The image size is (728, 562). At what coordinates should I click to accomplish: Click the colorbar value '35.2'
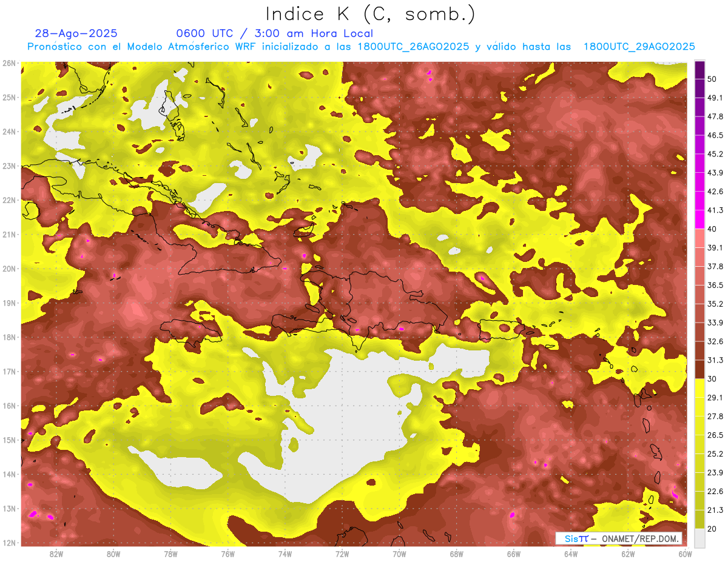point(715,304)
